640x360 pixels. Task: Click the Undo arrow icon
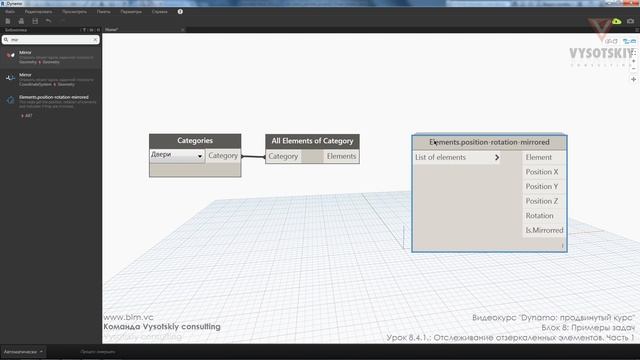tap(49, 21)
